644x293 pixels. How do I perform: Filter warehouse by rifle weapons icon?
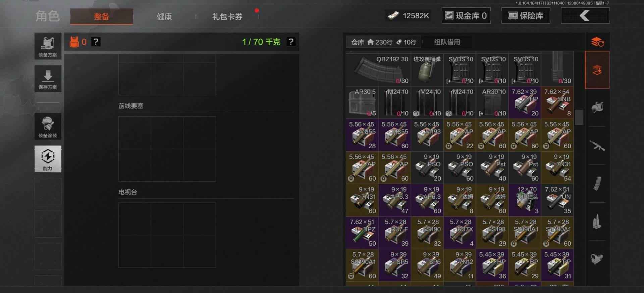point(597,145)
